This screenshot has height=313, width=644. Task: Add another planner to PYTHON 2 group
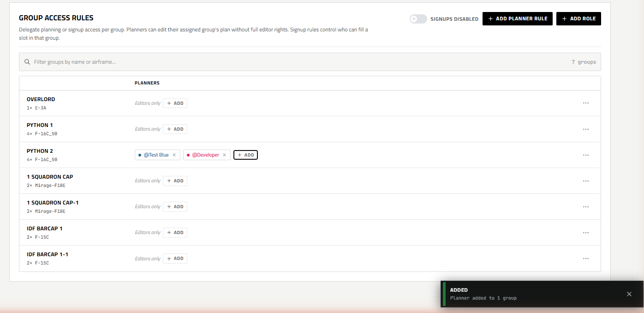(245, 155)
